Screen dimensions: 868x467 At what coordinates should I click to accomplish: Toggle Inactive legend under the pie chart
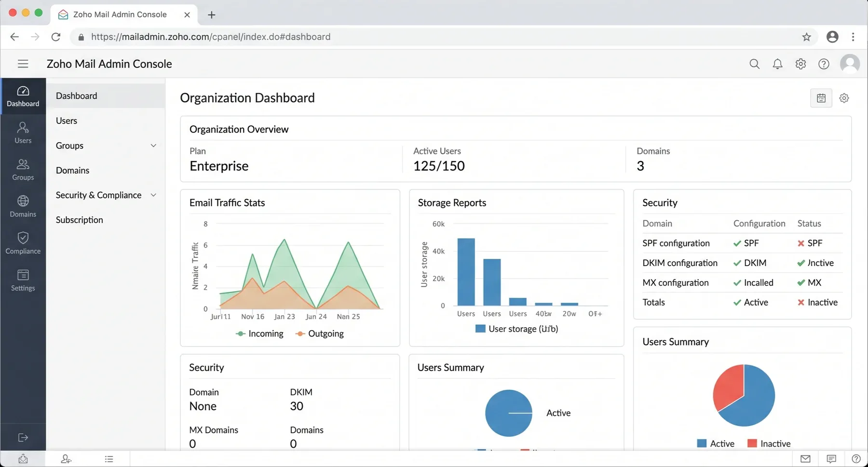769,443
